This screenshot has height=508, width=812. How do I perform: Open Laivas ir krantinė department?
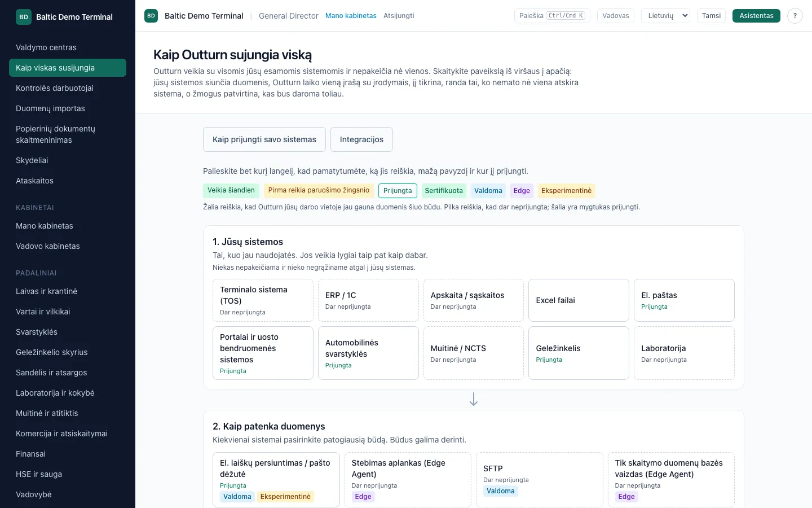click(x=68, y=291)
